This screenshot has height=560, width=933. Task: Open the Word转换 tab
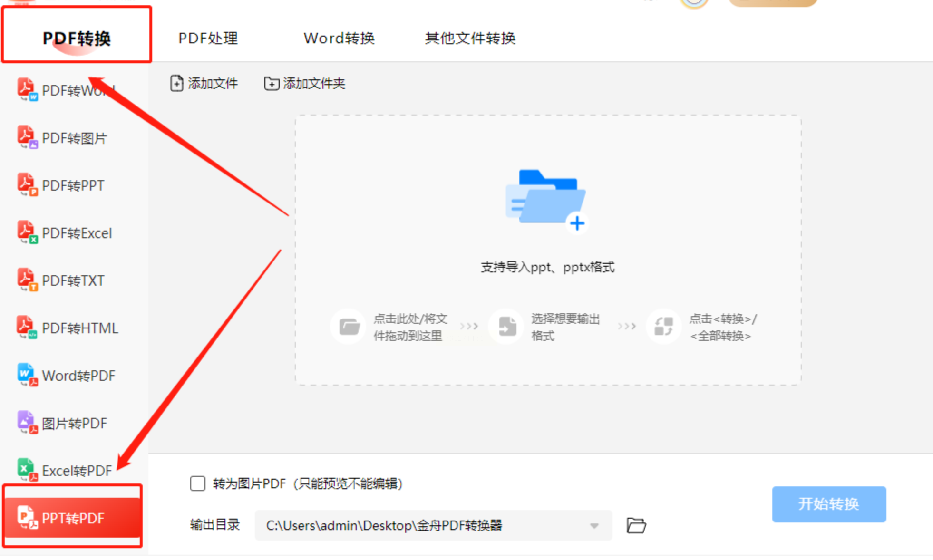coord(339,38)
